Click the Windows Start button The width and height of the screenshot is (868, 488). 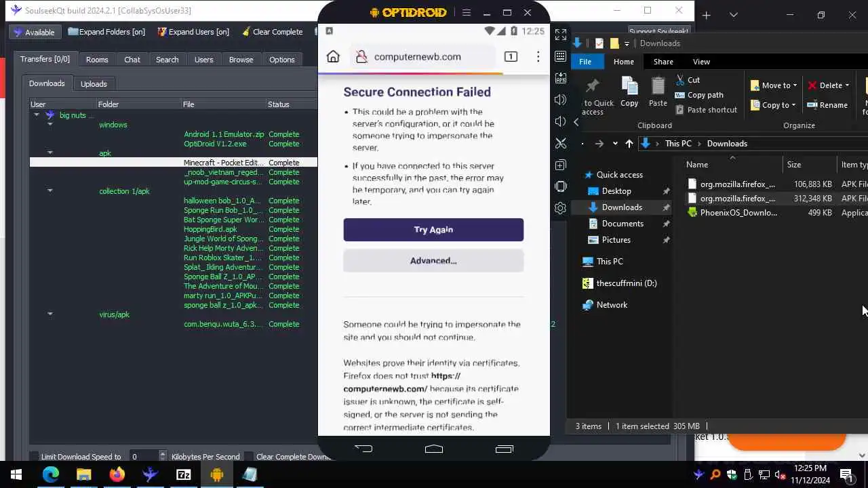(x=16, y=474)
